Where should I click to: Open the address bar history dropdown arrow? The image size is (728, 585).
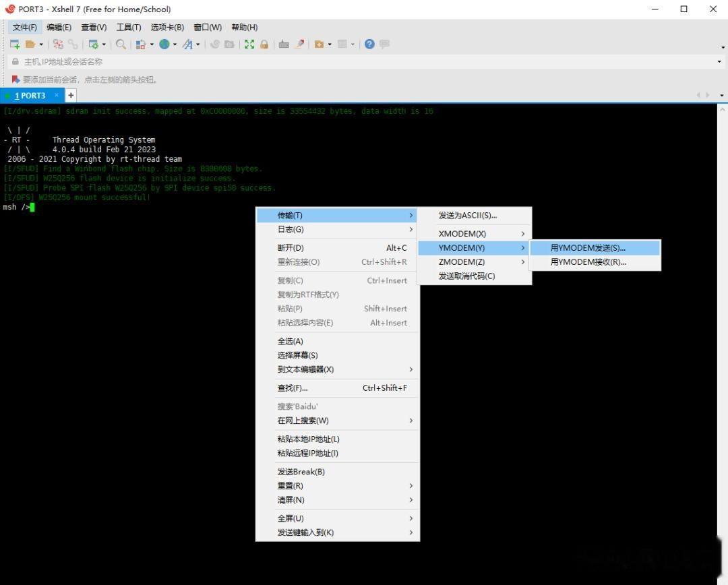pos(719,62)
